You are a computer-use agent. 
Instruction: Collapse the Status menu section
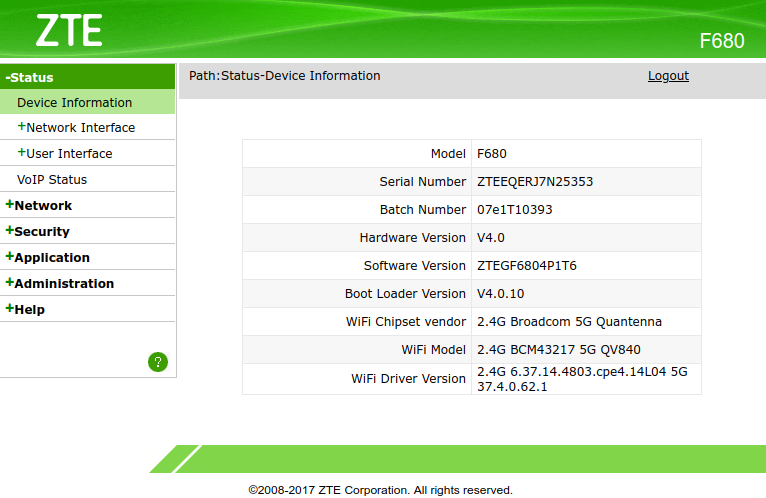29,77
